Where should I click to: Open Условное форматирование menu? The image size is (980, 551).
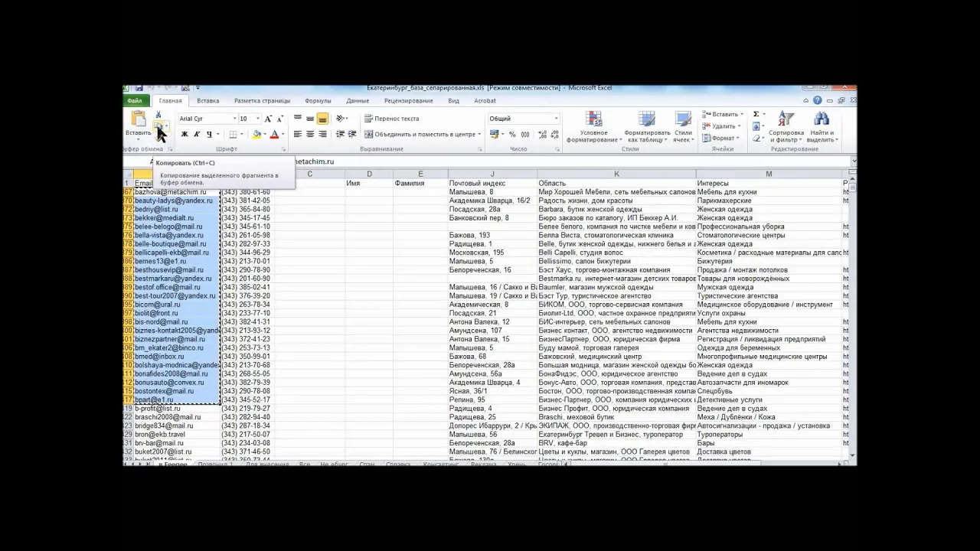coord(593,127)
